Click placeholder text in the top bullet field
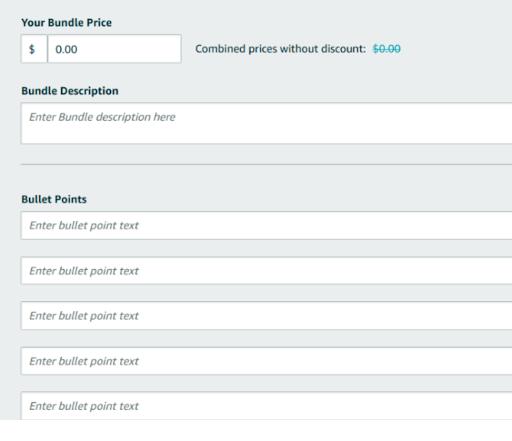This screenshot has width=512, height=441. click(84, 225)
